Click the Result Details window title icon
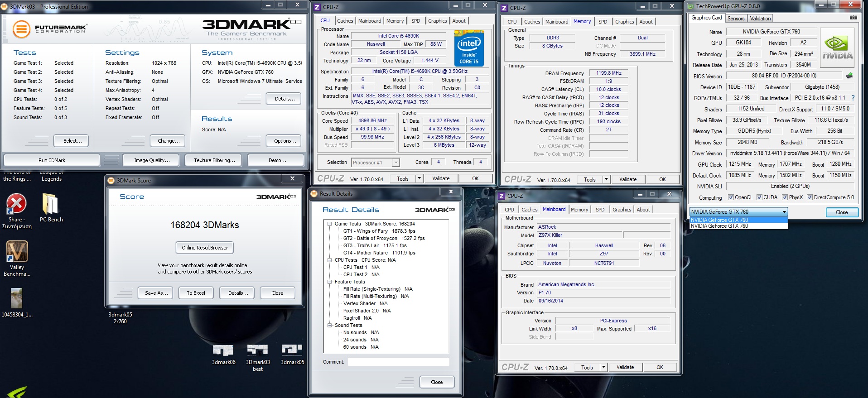Image resolution: width=868 pixels, height=398 pixels. [x=314, y=193]
